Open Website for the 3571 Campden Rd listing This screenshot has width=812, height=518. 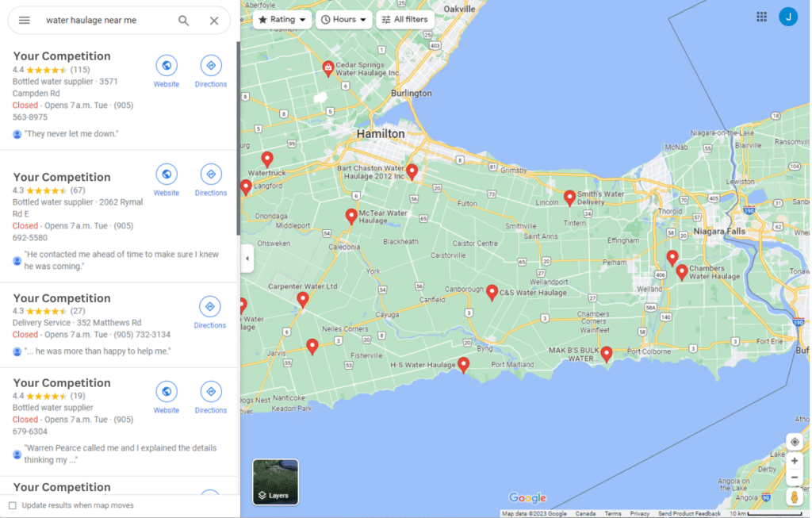point(167,71)
